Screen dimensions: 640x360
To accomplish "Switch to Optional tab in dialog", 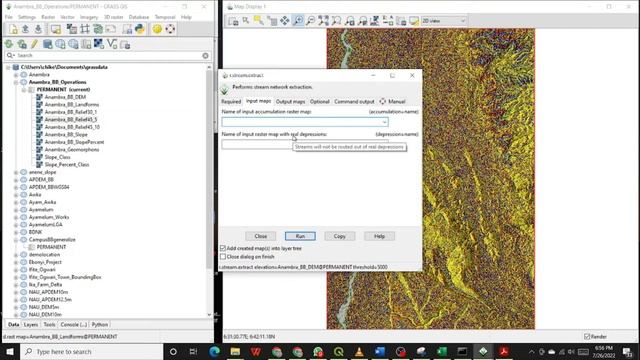I will pyautogui.click(x=319, y=102).
